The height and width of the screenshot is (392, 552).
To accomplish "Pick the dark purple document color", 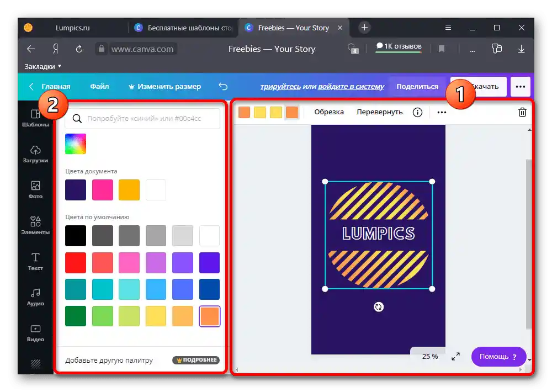I will [76, 190].
